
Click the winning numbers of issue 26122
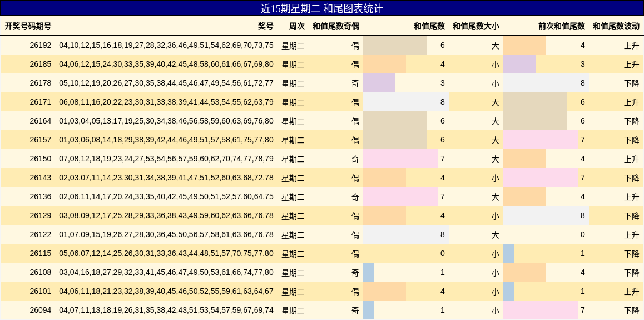[x=166, y=234]
